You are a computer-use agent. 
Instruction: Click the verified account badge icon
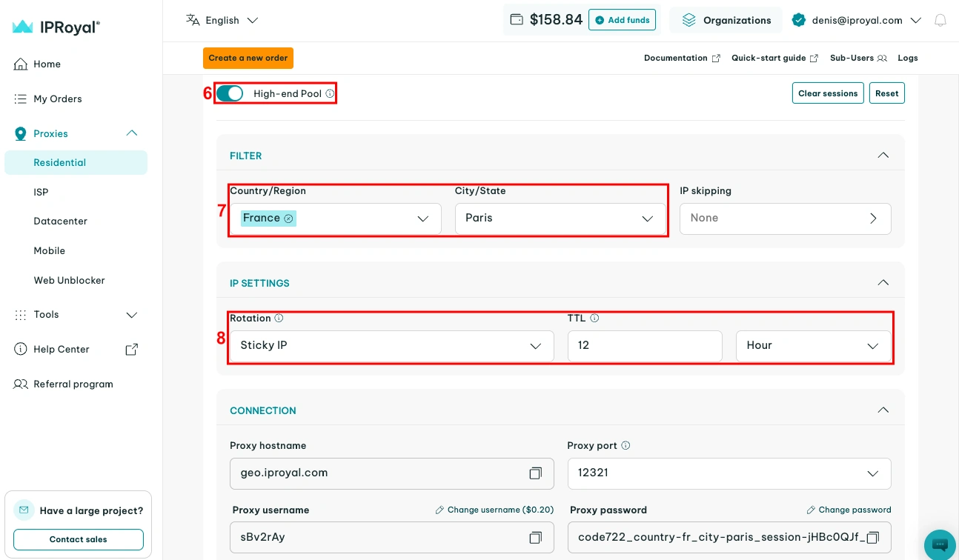coord(799,20)
